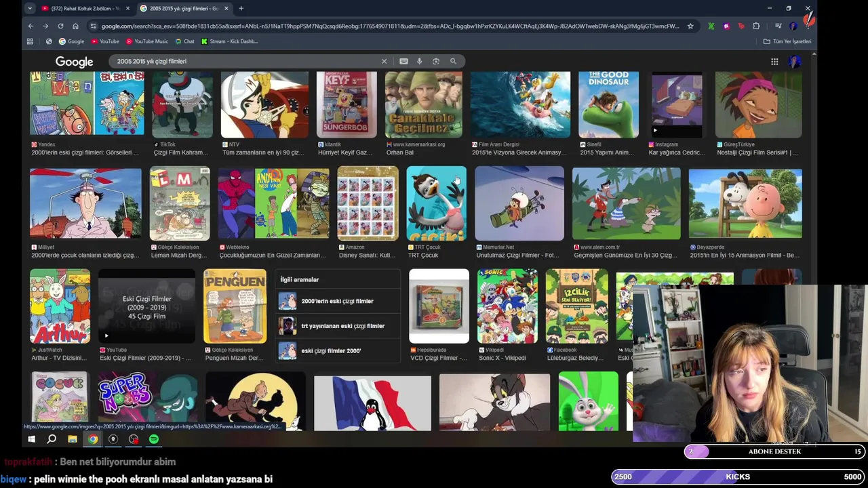Bookmark this page with the star icon

pyautogui.click(x=690, y=26)
